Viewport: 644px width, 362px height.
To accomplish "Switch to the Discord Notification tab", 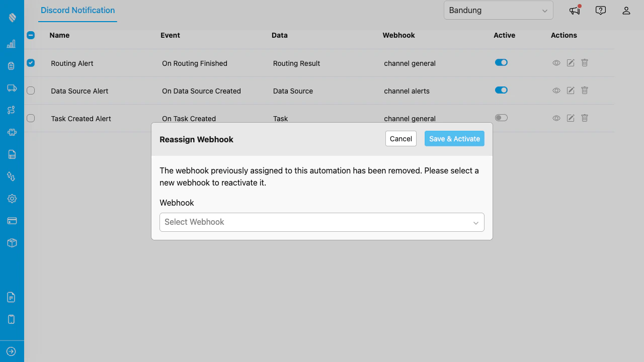I will pos(77,10).
